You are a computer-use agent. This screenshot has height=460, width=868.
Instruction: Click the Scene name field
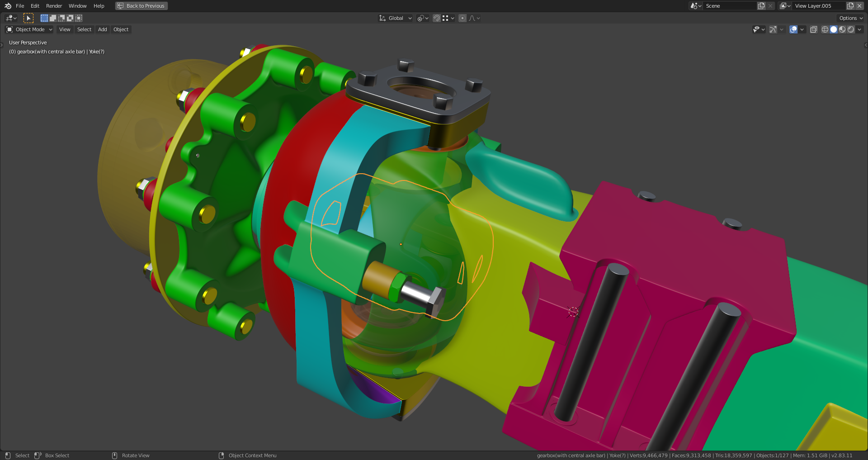pyautogui.click(x=730, y=6)
